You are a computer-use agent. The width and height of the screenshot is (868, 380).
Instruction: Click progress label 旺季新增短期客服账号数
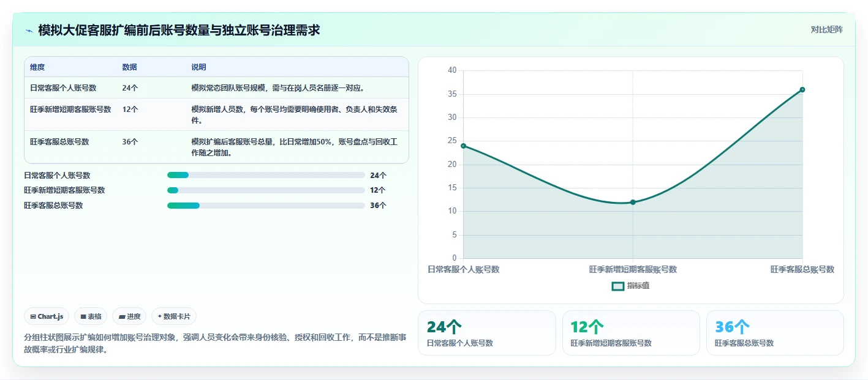pos(64,190)
